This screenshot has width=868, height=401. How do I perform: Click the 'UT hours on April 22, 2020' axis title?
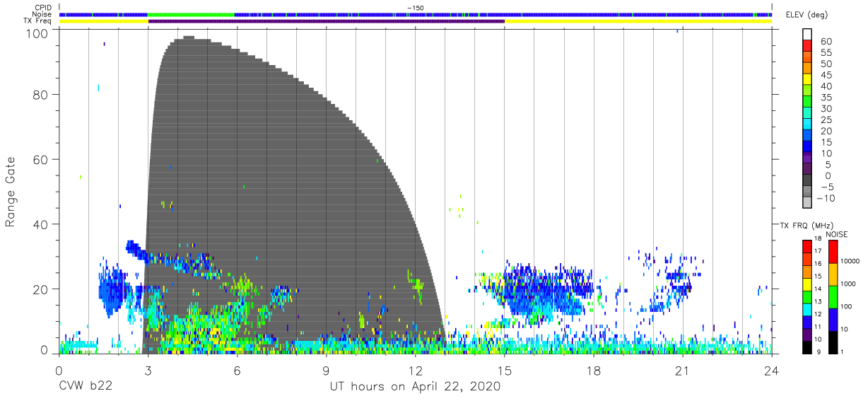coord(415,387)
